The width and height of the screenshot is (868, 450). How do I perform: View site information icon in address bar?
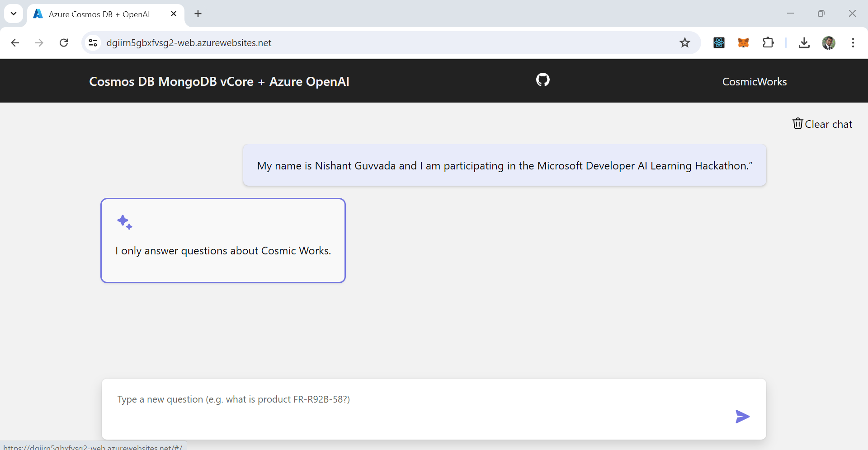(93, 43)
